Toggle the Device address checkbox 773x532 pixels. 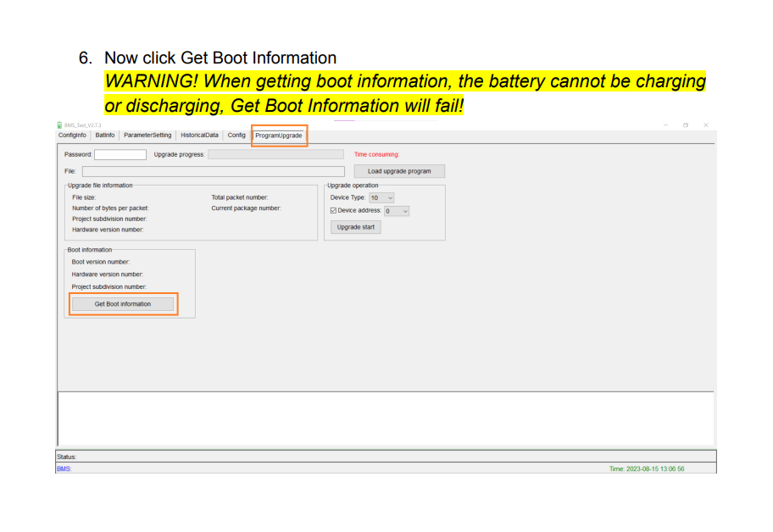point(333,211)
